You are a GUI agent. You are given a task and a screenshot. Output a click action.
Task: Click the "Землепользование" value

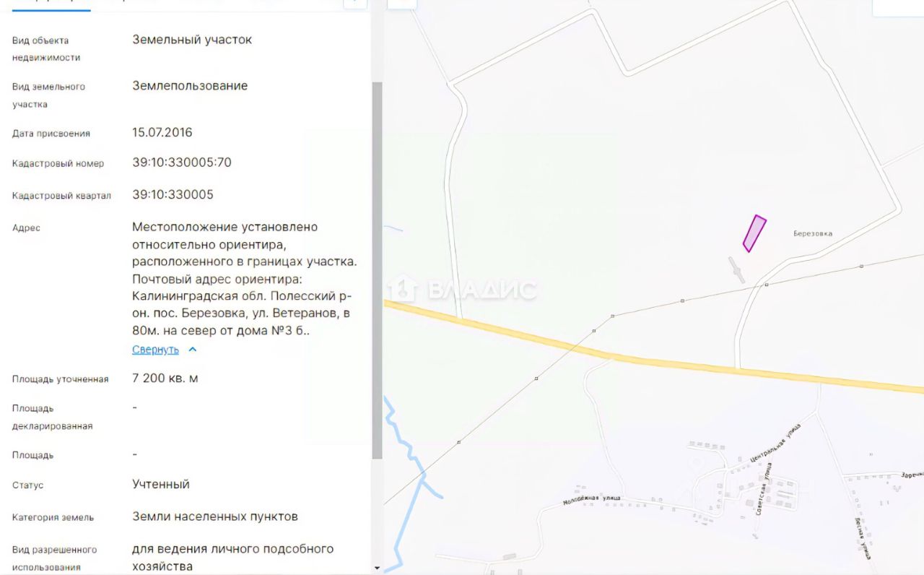click(x=190, y=86)
